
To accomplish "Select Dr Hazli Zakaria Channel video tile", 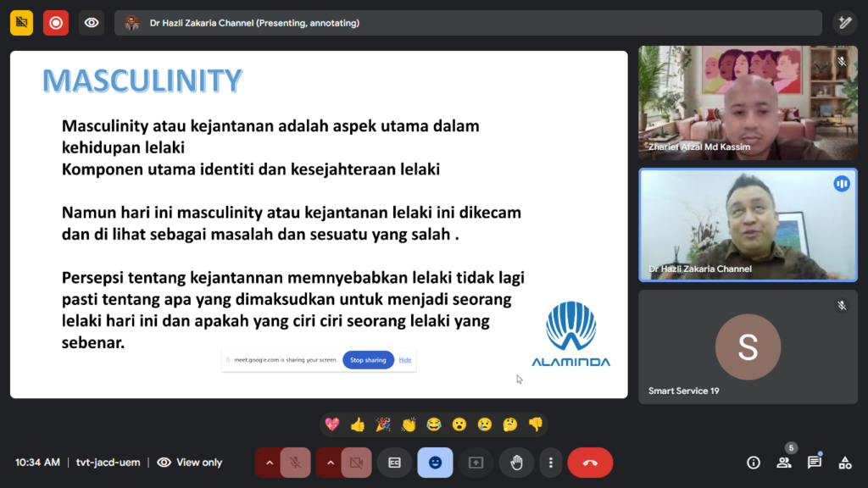I will tap(748, 225).
